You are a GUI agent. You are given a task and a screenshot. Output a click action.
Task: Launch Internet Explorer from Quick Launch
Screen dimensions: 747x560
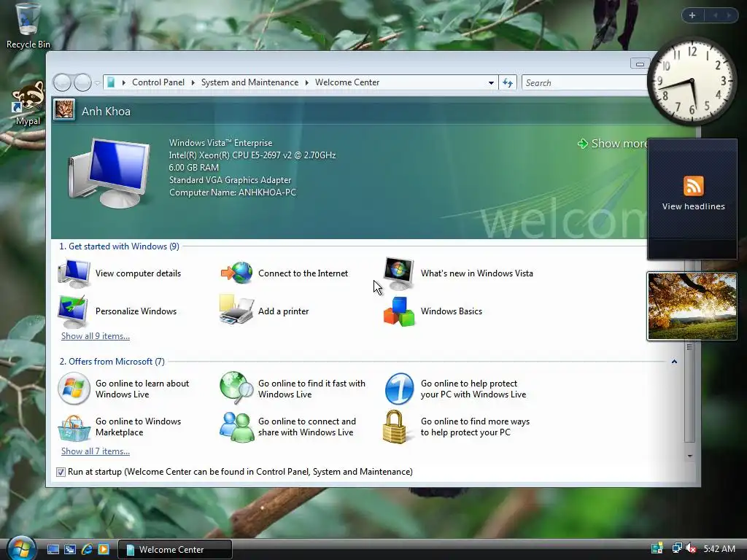(87, 550)
